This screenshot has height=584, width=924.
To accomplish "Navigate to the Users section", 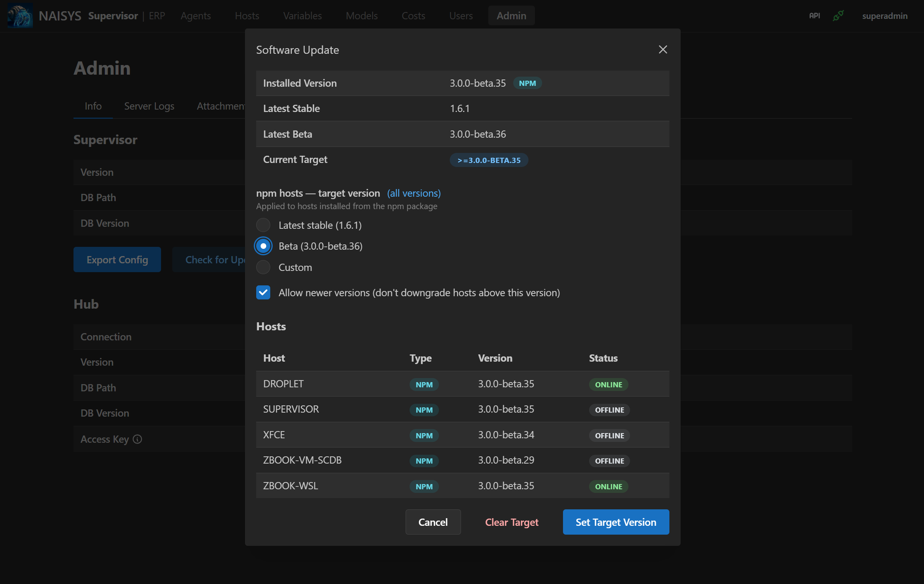I will 461,16.
